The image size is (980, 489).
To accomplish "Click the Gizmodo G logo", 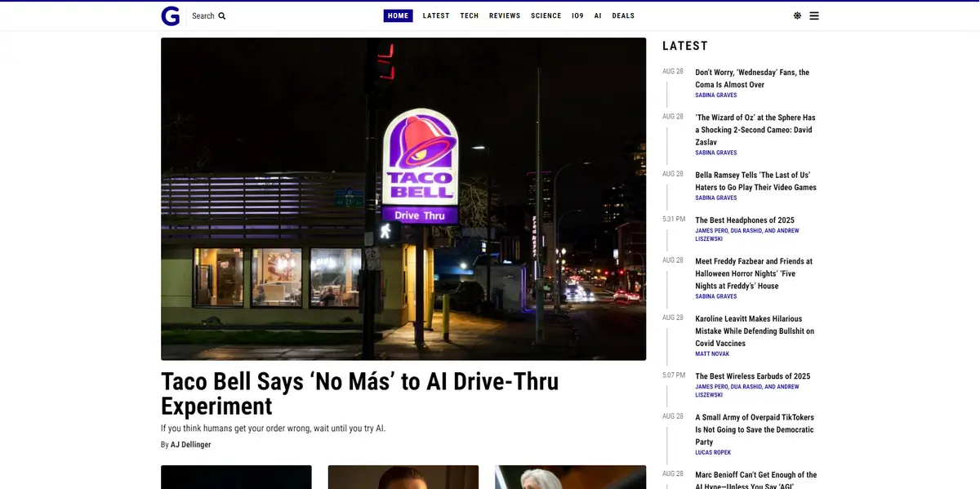I will (x=170, y=16).
